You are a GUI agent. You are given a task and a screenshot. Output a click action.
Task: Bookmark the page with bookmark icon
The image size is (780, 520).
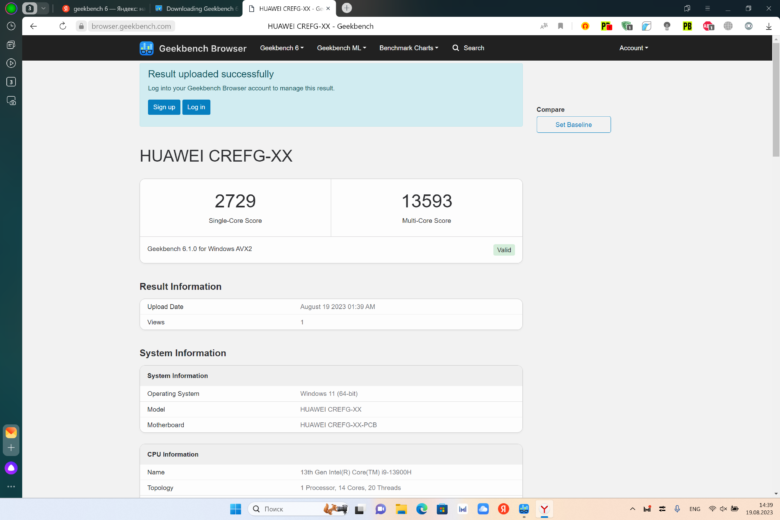tap(561, 26)
